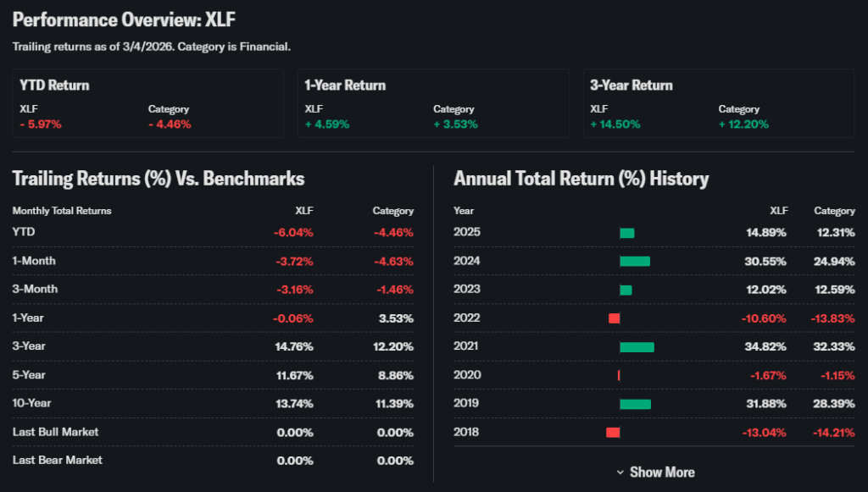This screenshot has height=492, width=868.
Task: Select the green 2019 return bar
Action: 635,404
